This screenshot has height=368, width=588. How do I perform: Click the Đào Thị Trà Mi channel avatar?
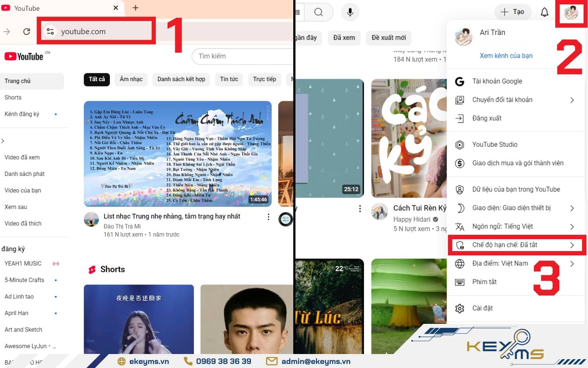(91, 219)
